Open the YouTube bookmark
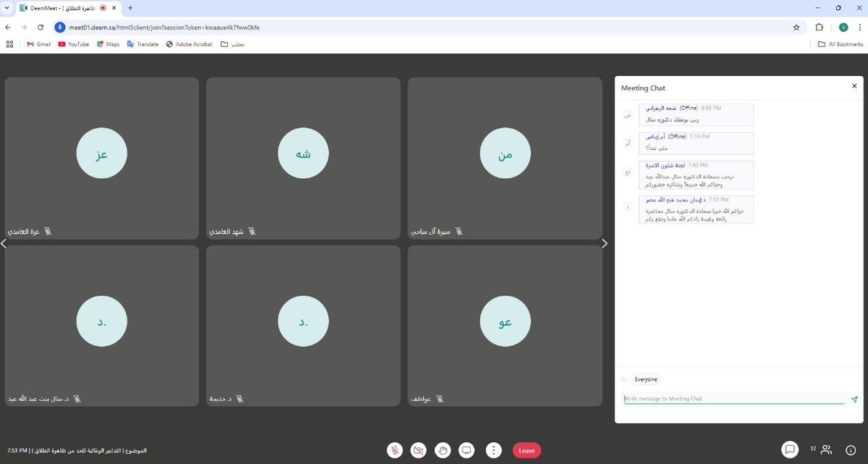Image resolution: width=868 pixels, height=464 pixels. point(74,43)
